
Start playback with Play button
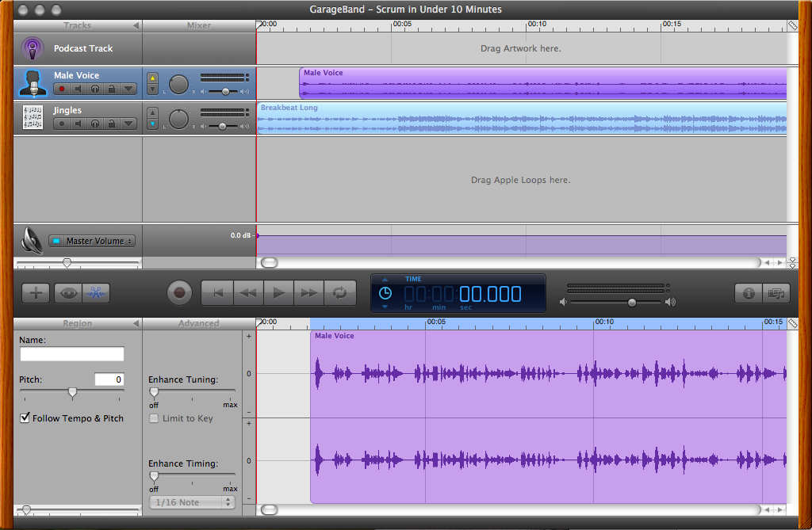tap(278, 293)
